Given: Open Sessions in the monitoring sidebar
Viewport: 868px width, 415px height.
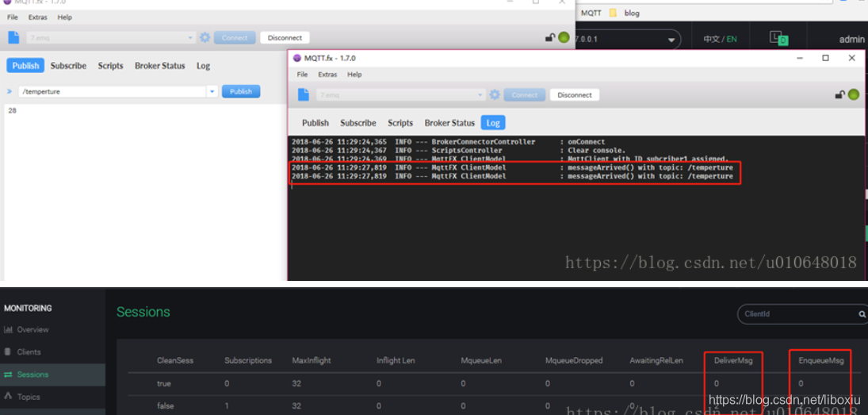Looking at the screenshot, I should 33,375.
